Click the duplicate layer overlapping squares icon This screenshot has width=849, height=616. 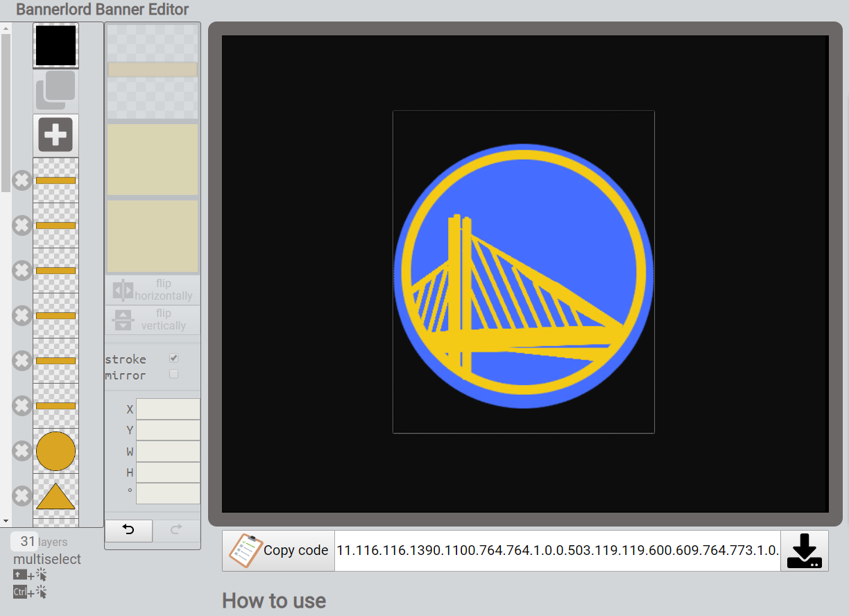(55, 90)
